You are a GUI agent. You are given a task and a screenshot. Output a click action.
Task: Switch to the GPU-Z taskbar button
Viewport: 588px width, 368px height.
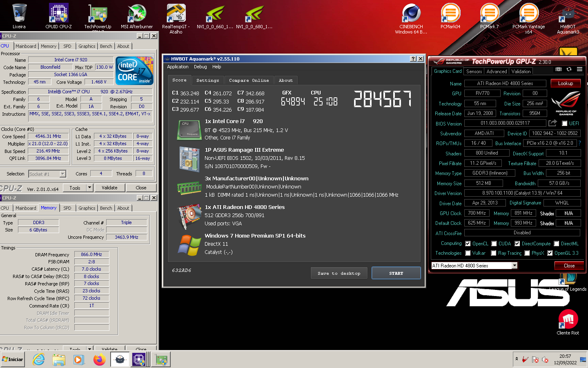(x=161, y=359)
